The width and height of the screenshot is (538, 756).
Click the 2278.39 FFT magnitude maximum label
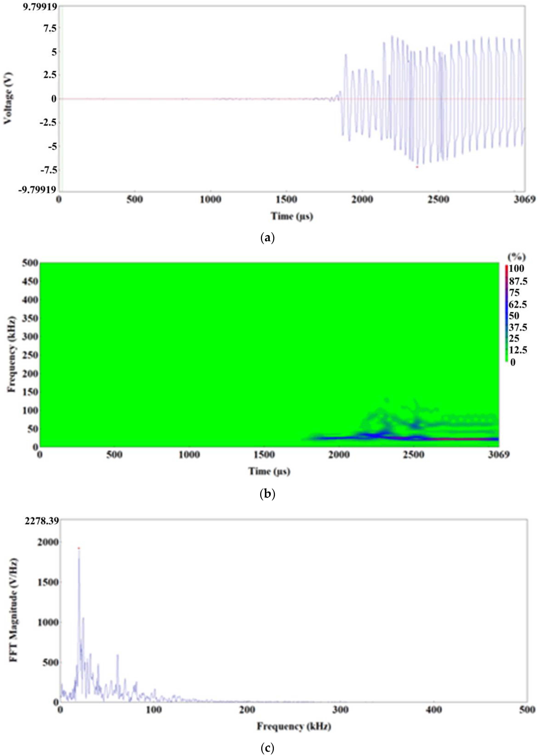42,521
